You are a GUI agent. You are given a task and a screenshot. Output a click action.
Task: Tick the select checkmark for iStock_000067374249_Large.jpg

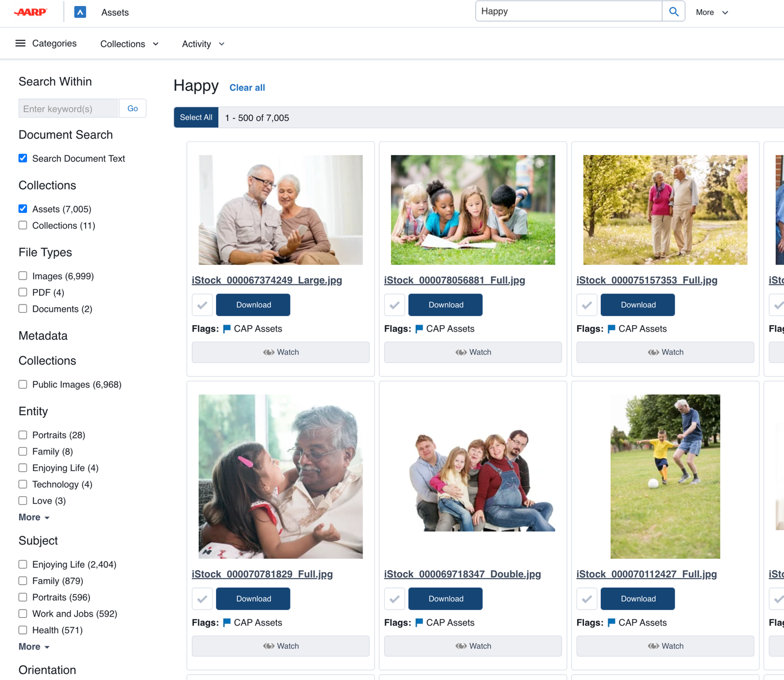[x=202, y=305]
